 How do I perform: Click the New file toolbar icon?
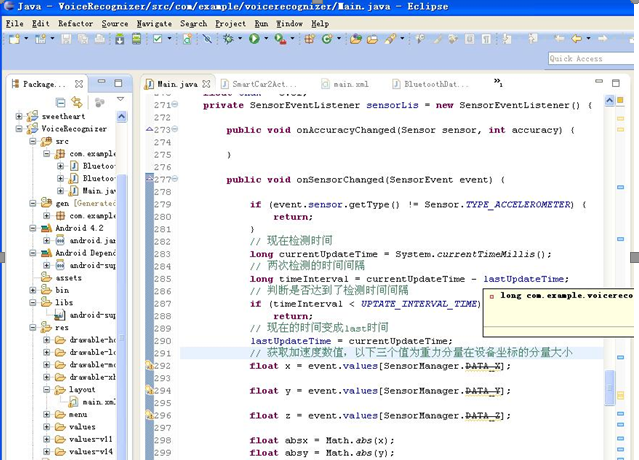[15, 39]
